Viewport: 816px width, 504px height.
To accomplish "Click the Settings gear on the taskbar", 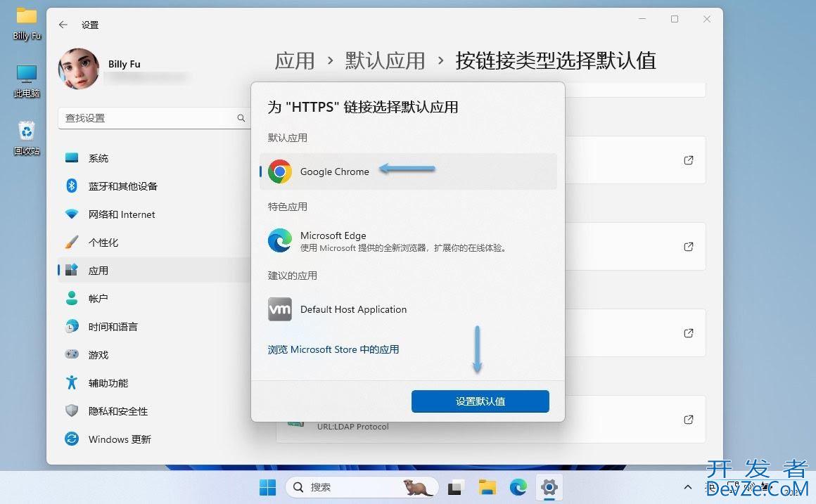I will coord(549,487).
